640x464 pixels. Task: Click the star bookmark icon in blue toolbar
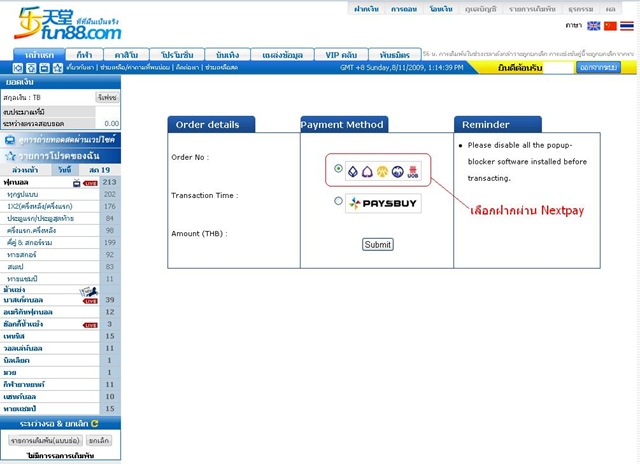(58, 68)
